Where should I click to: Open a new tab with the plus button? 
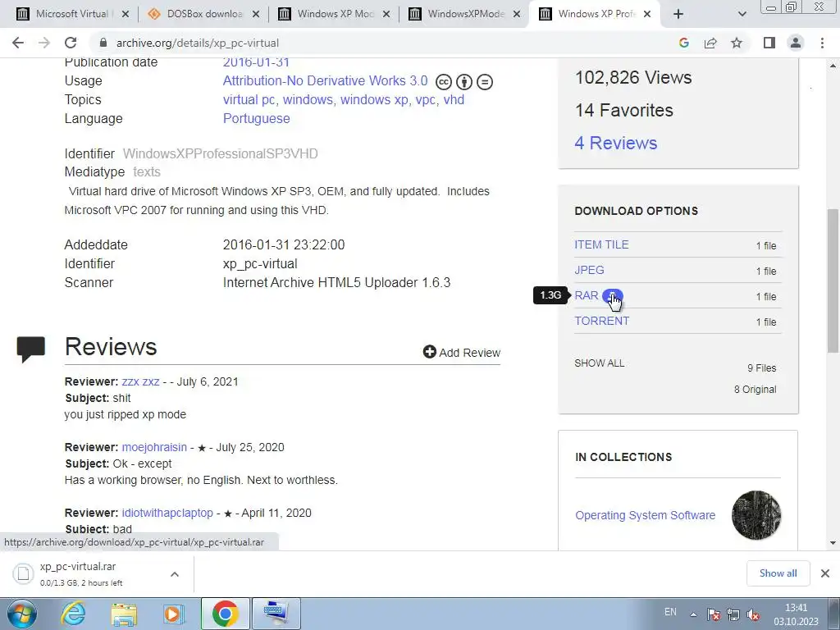coord(678,14)
